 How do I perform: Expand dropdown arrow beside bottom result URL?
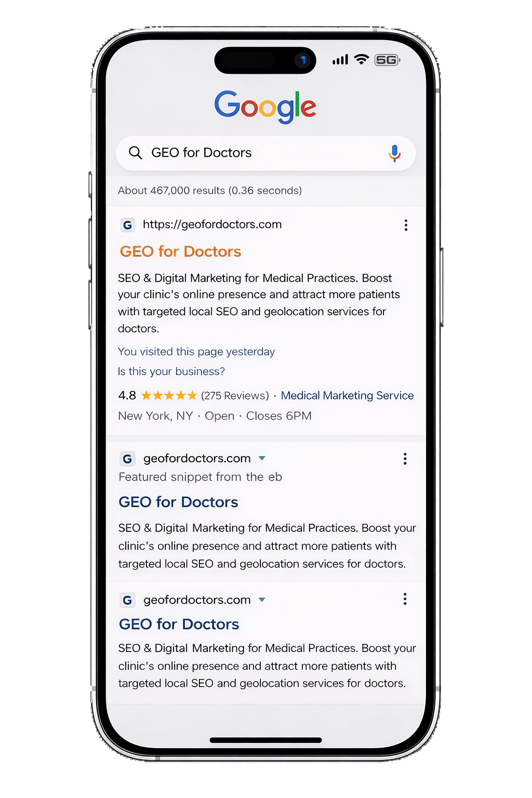click(262, 600)
